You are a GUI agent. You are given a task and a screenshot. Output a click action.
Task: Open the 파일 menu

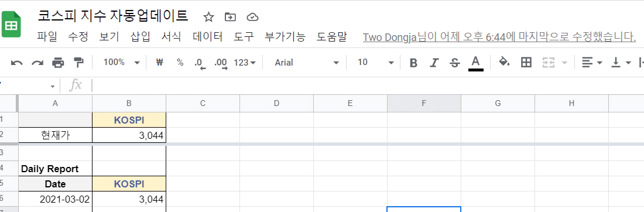[47, 37]
